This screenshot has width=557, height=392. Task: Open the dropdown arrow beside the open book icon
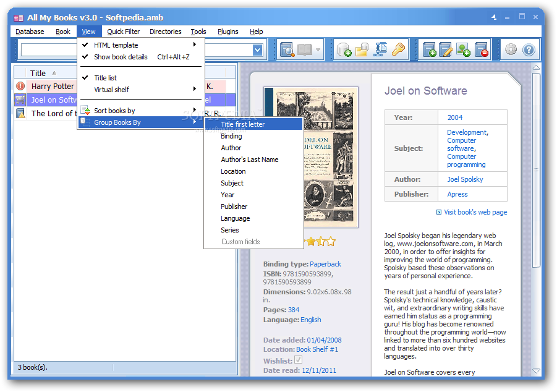(x=318, y=49)
